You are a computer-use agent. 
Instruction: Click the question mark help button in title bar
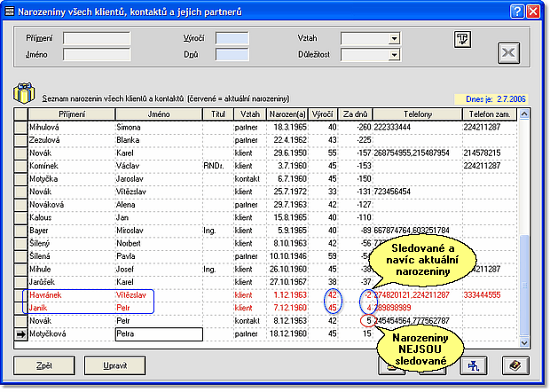tap(517, 11)
